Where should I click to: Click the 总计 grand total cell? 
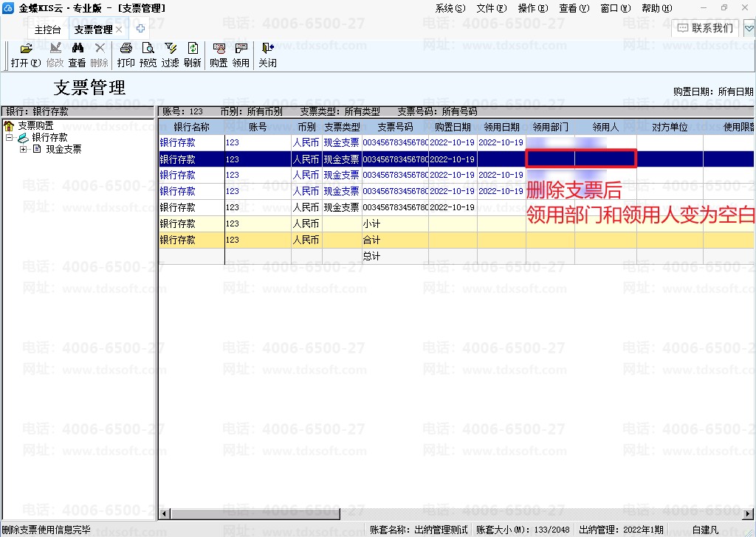click(395, 256)
